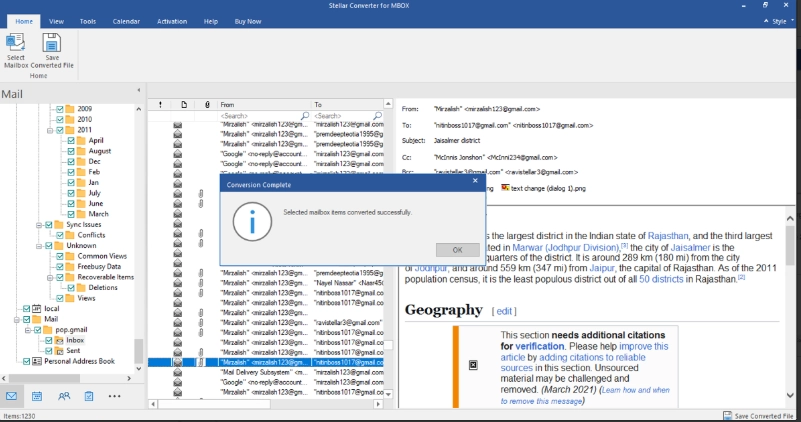This screenshot has width=801, height=422.
Task: Click the importance column header icon
Action: 160,104
